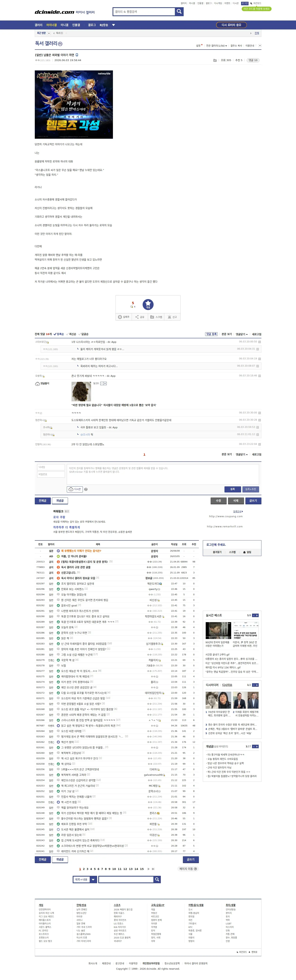Click the 글쓰기 button next to 삭제
296x980 pixels.
(x=253, y=501)
